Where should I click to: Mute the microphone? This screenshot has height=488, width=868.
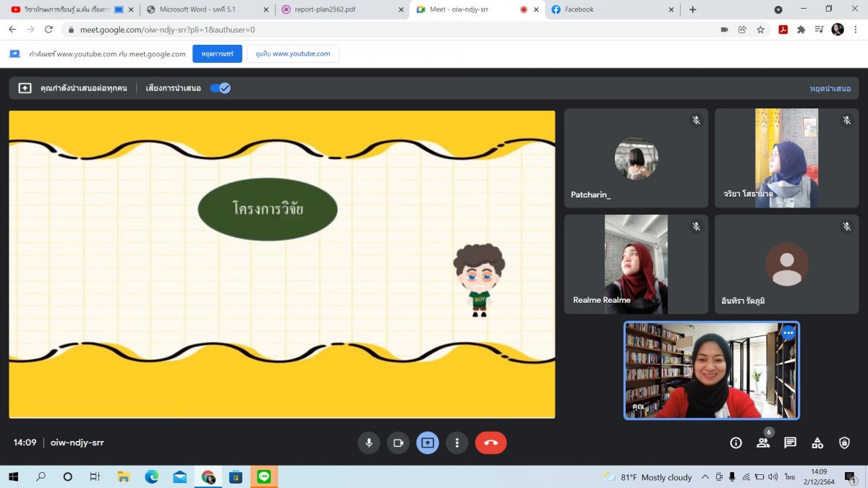click(369, 443)
